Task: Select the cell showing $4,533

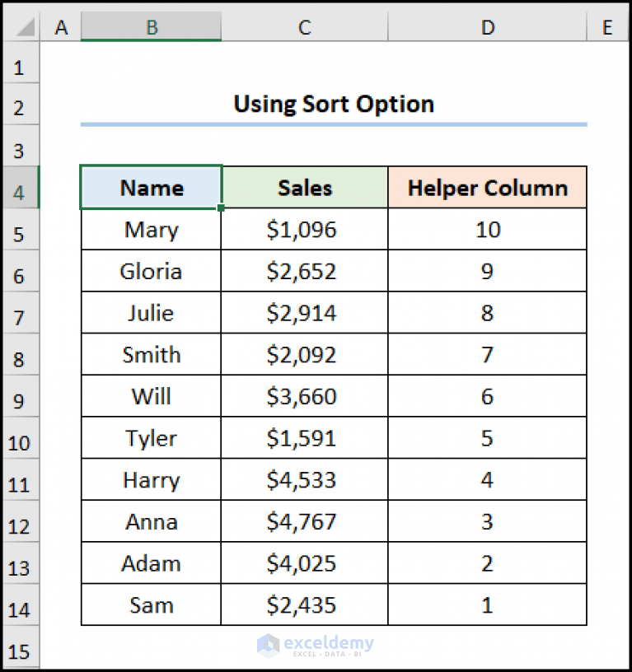Action: [304, 479]
